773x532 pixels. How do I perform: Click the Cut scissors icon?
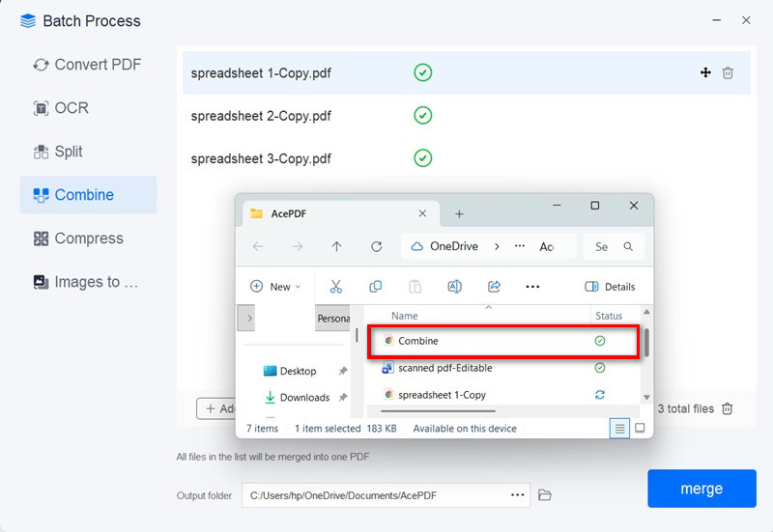[x=335, y=287]
